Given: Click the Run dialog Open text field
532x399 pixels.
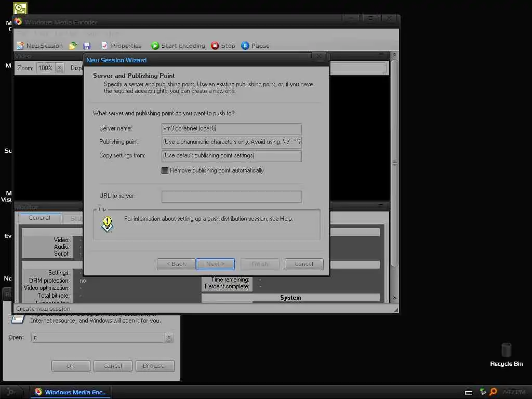Looking at the screenshot, I should [x=98, y=337].
